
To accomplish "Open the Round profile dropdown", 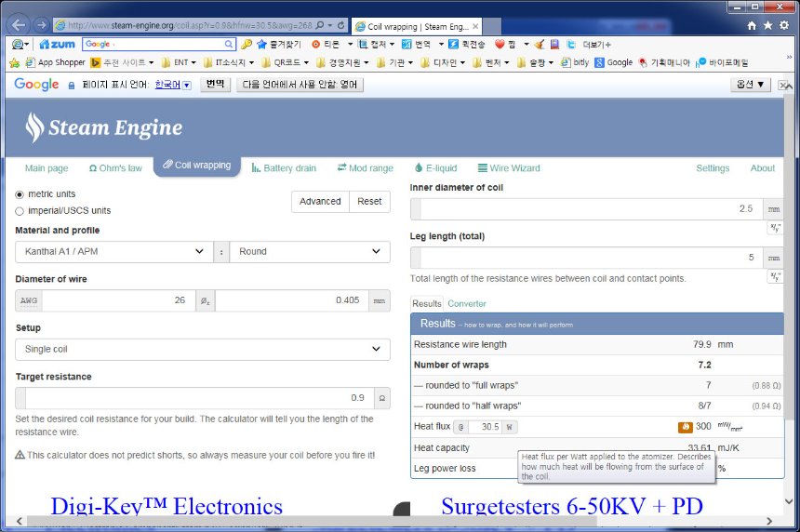I will click(x=310, y=251).
